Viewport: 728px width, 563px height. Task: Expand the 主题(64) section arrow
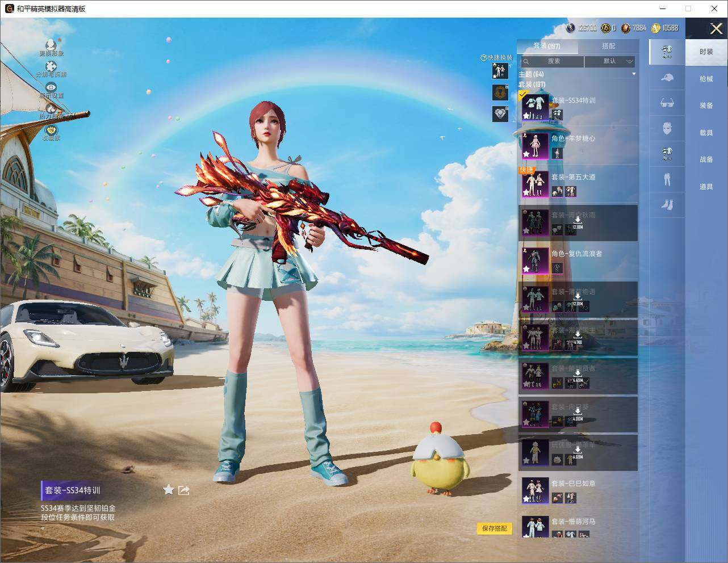[634, 74]
